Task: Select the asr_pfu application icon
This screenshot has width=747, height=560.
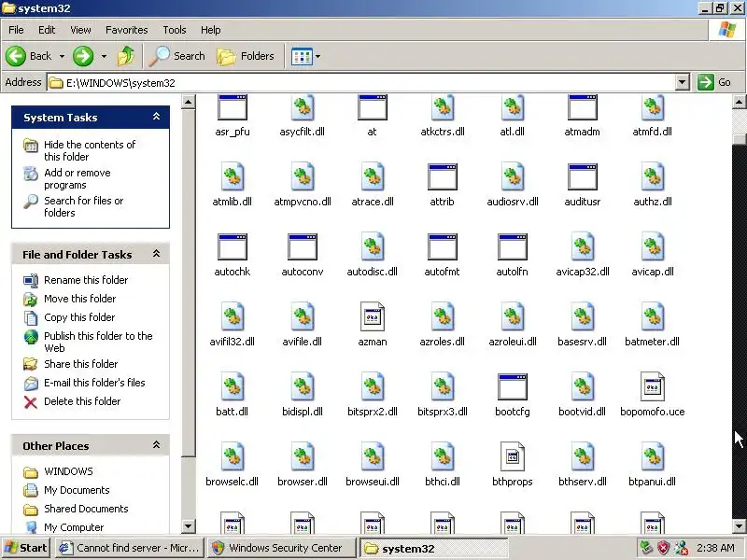Action: 232,106
